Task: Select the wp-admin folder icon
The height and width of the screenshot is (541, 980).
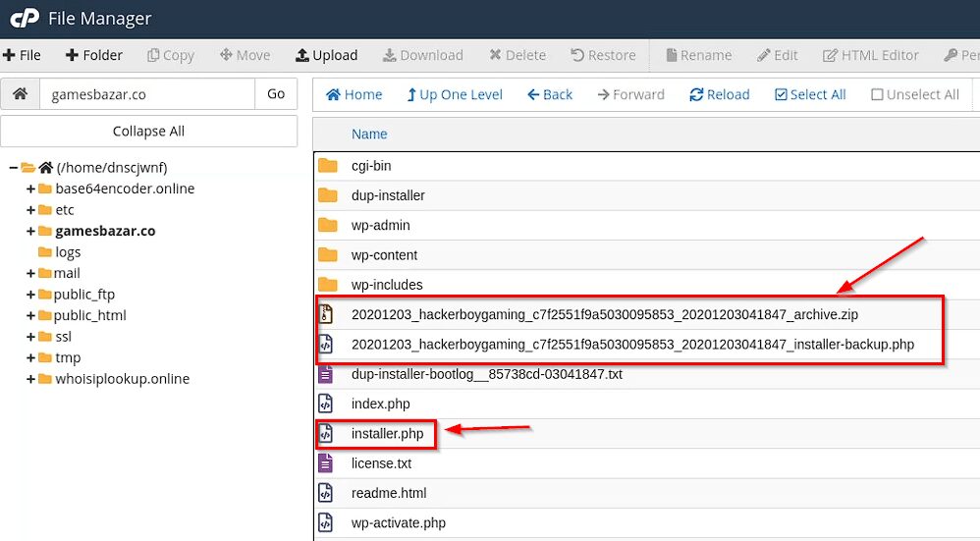Action: pyautogui.click(x=328, y=225)
